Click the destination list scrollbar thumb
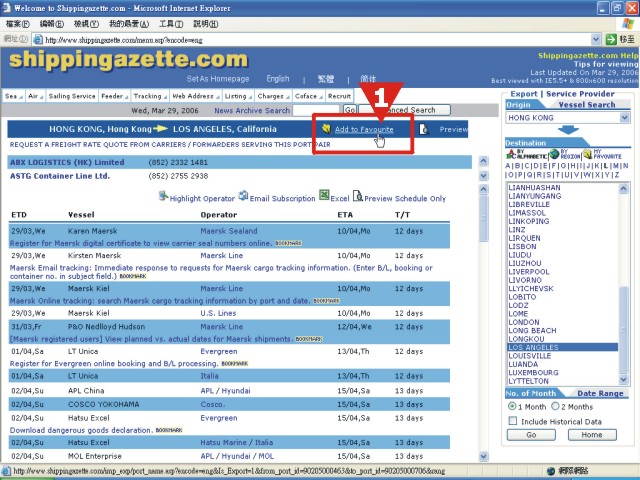Viewport: 640px width, 480px height. (623, 330)
